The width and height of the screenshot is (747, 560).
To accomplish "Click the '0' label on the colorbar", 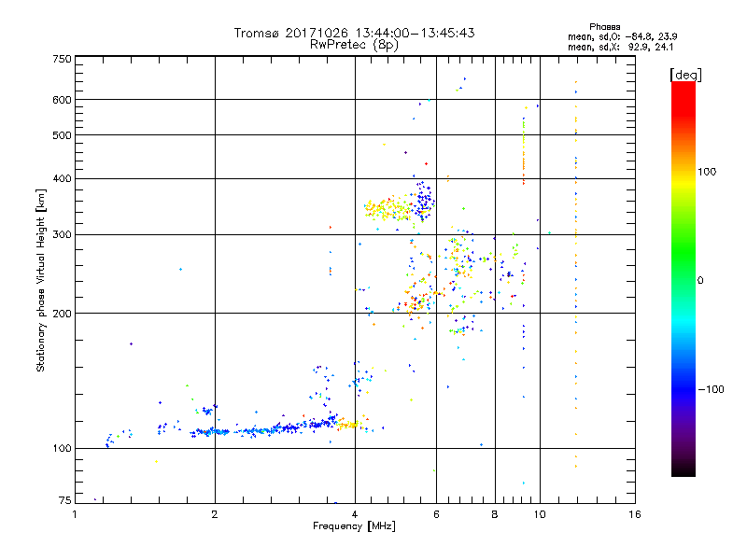I will pos(700,281).
